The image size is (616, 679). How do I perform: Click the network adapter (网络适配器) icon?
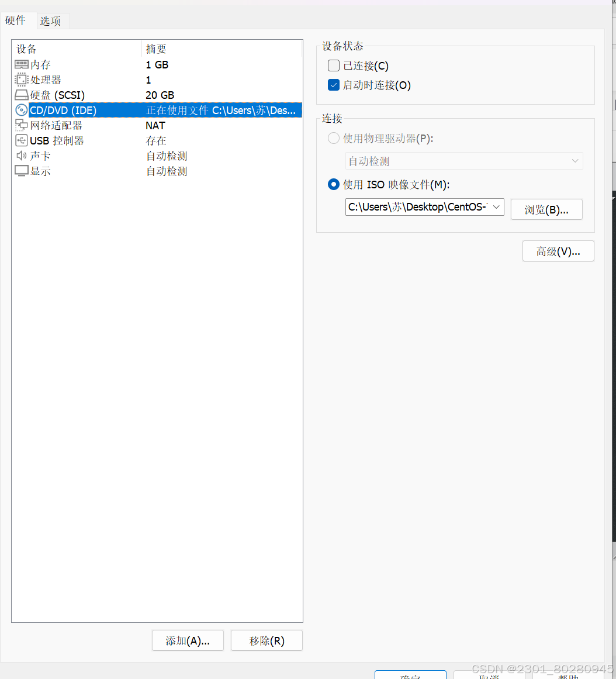22,126
